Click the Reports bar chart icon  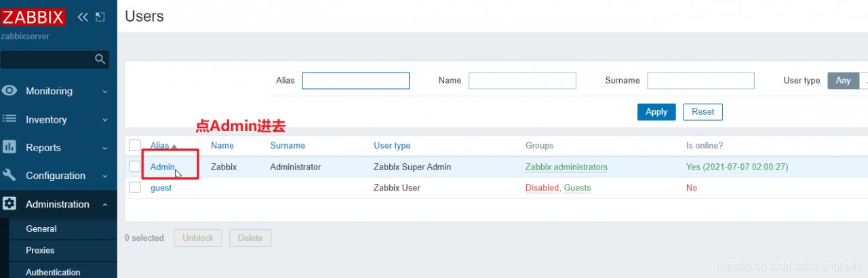point(9,147)
